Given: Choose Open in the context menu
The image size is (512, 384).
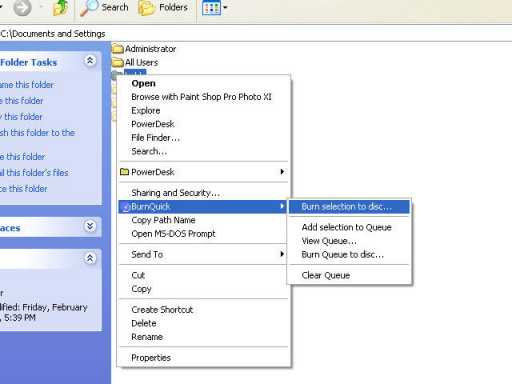Looking at the screenshot, I should (204, 83).
